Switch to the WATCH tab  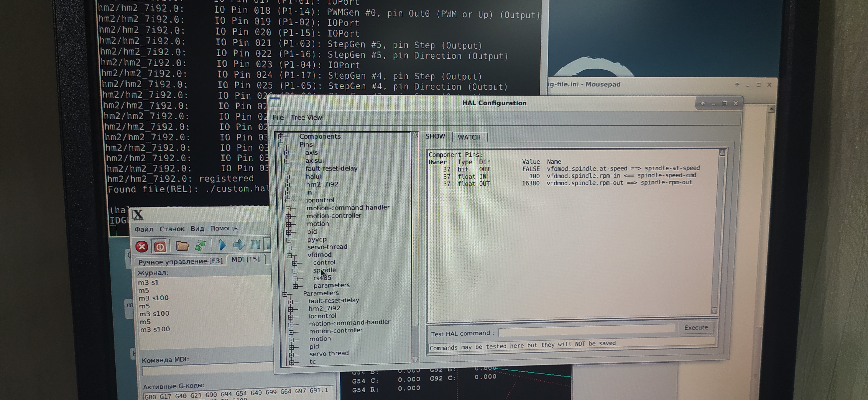click(x=469, y=137)
